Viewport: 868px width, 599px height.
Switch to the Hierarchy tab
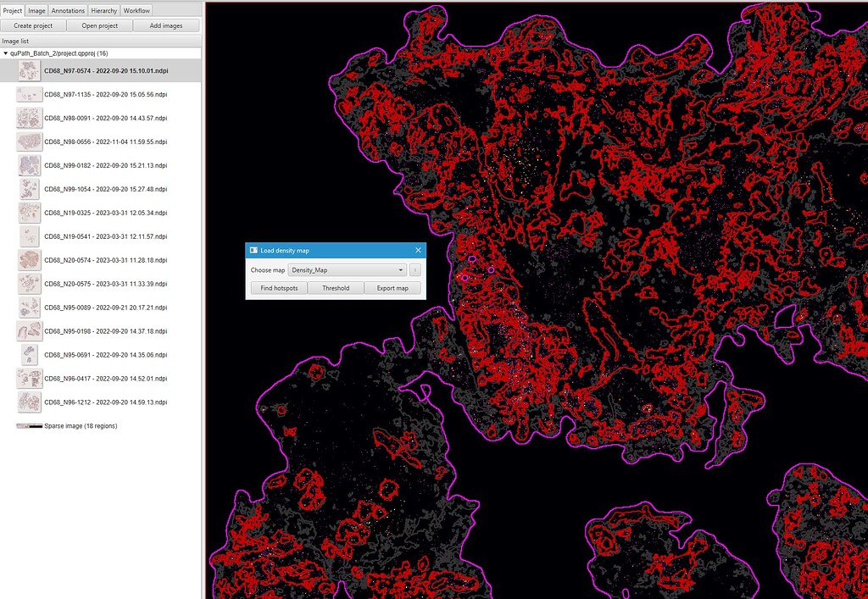[x=103, y=10]
